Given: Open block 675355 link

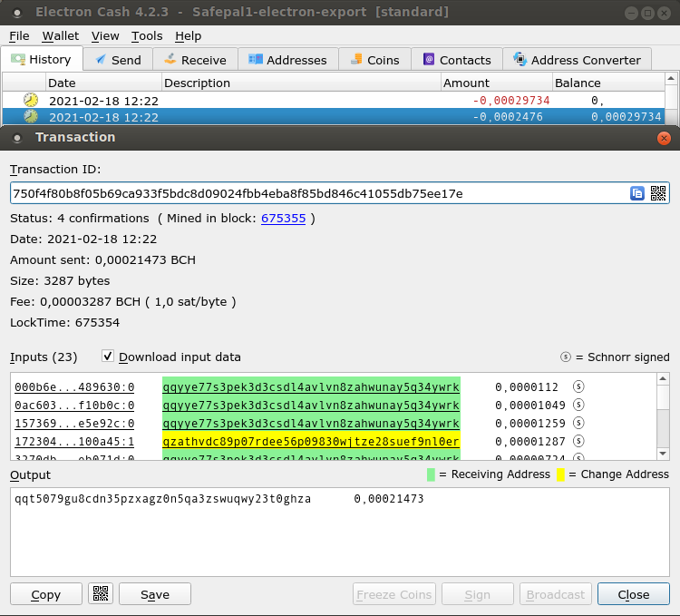Looking at the screenshot, I should [283, 219].
